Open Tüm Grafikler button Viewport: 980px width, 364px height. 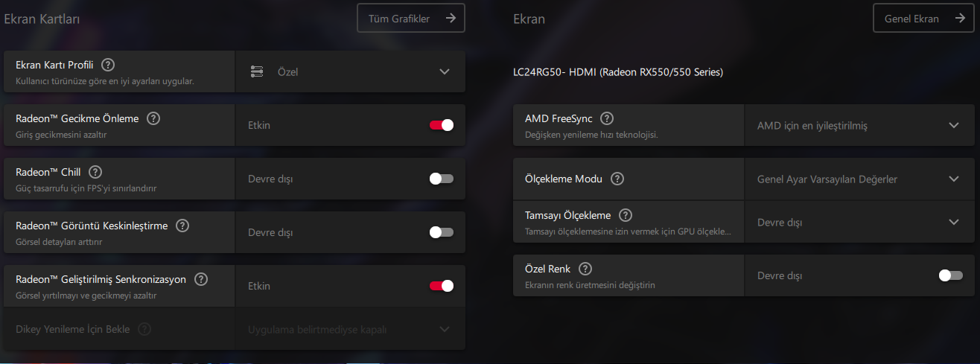(x=411, y=19)
